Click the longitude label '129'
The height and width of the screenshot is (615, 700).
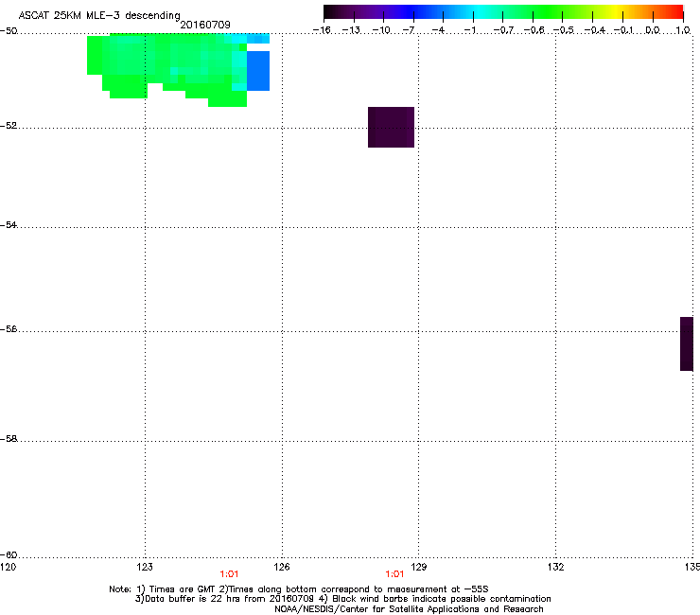pos(418,567)
